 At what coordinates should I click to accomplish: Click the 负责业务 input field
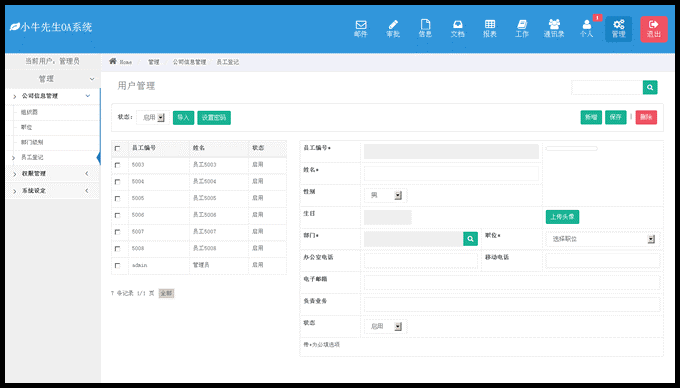click(x=512, y=304)
